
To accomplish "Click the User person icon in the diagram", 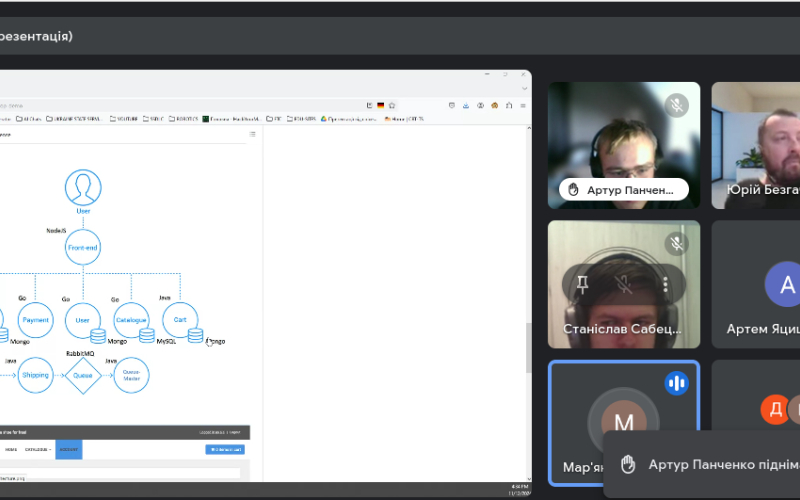I will [x=83, y=188].
